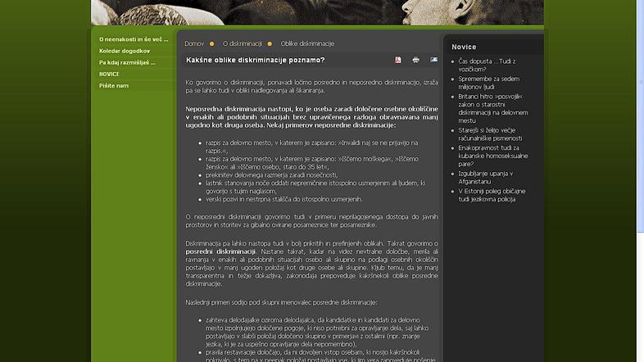Image resolution: width=644 pixels, height=362 pixels.
Task: Open news 'Starejši si želijo večje računalniške pismenosti'
Action: [x=491, y=134]
